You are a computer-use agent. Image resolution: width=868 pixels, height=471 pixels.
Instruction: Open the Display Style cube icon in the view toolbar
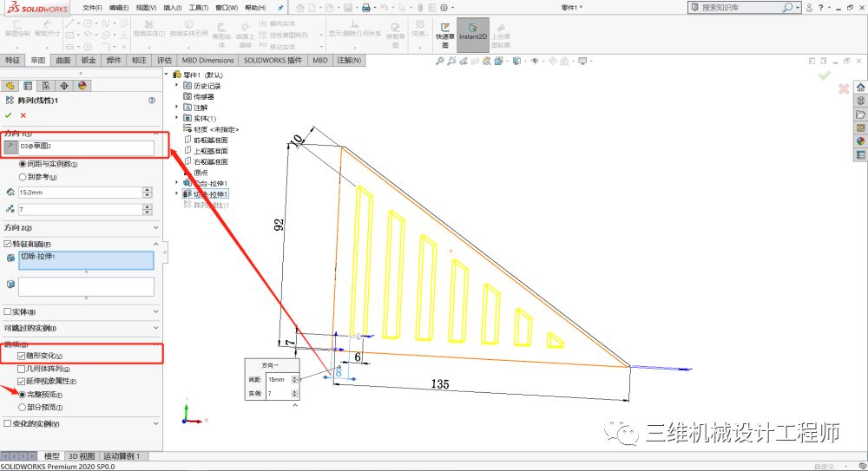tap(516, 61)
